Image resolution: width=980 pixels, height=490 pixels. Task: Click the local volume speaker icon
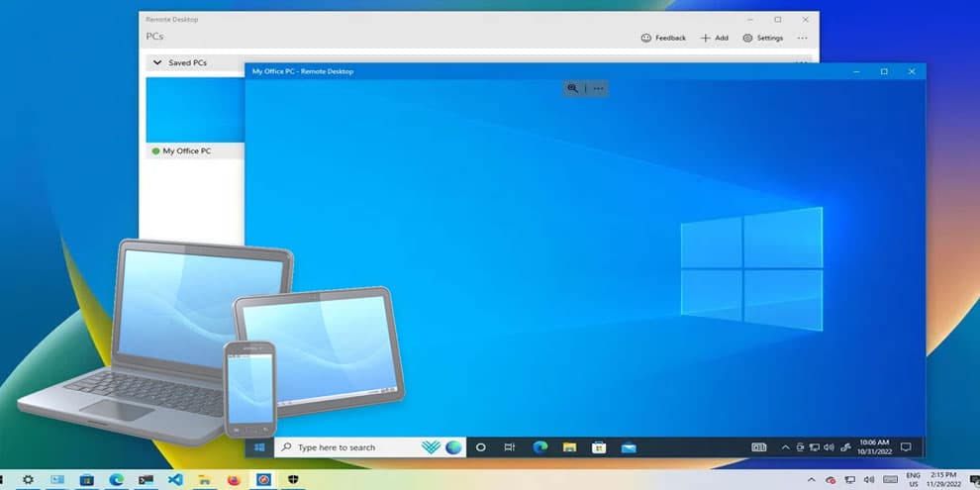point(868,480)
